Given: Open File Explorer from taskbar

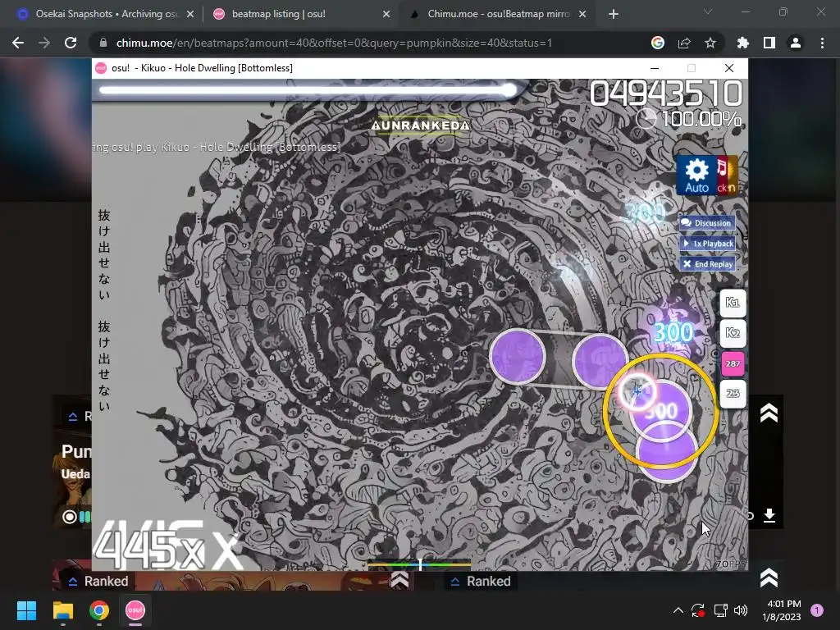Looking at the screenshot, I should click(x=62, y=610).
